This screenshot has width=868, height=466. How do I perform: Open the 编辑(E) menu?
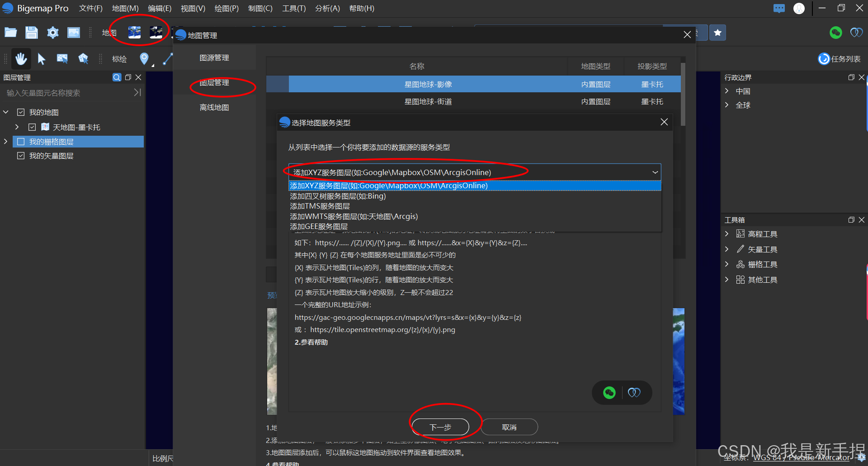point(160,9)
